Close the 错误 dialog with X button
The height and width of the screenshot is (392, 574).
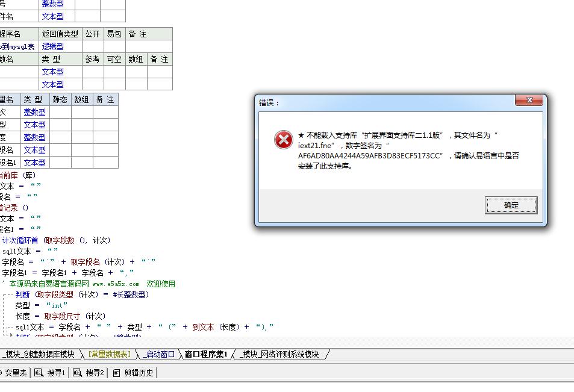(529, 101)
